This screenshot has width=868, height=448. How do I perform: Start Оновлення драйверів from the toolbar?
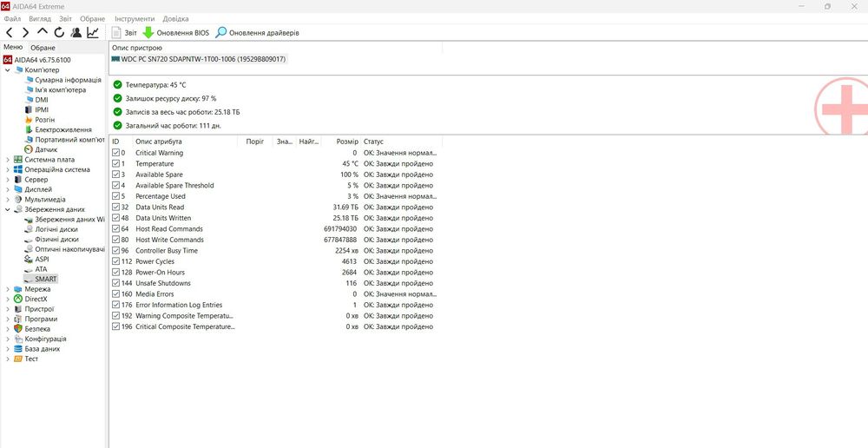[x=258, y=33]
